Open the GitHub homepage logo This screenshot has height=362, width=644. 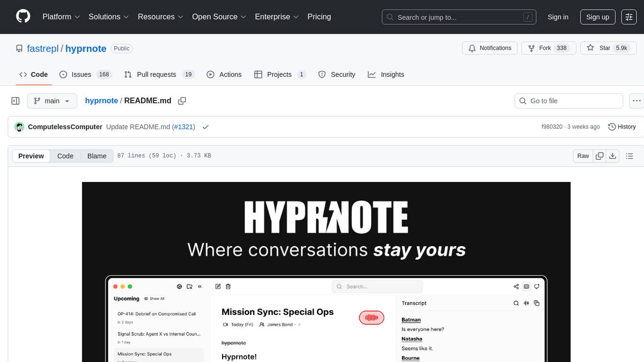coord(23,17)
